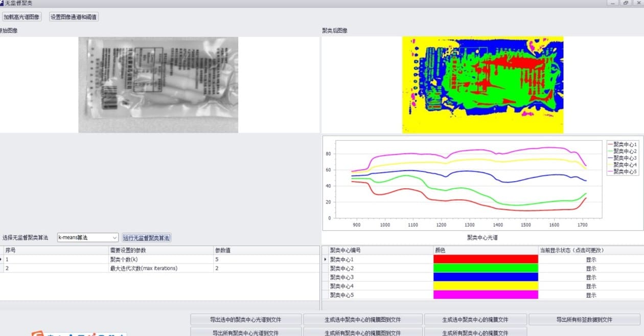
Task: Edit the 聚类个数(k) parameter value cell
Action: [x=266, y=259]
